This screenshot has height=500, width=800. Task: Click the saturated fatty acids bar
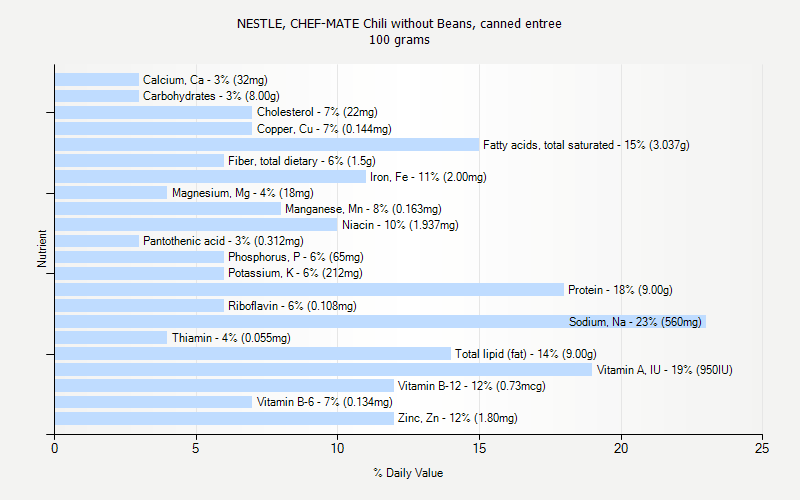click(267, 144)
